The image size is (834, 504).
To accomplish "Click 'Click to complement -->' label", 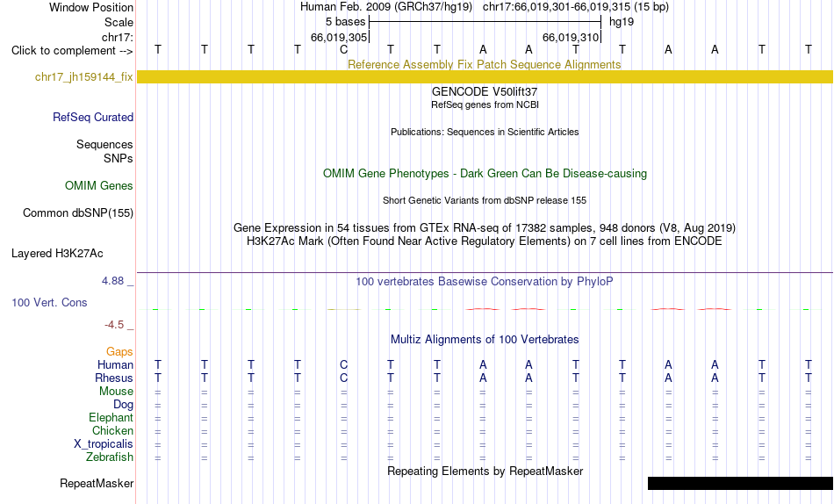I will pos(72,51).
